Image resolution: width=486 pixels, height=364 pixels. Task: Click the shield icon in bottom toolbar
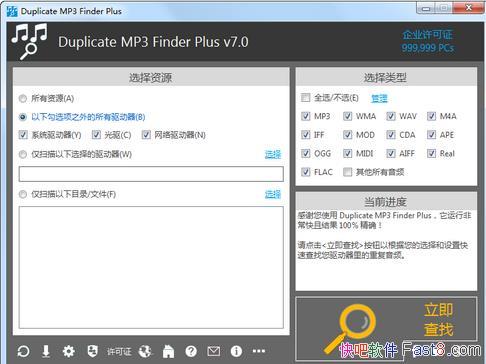92,351
